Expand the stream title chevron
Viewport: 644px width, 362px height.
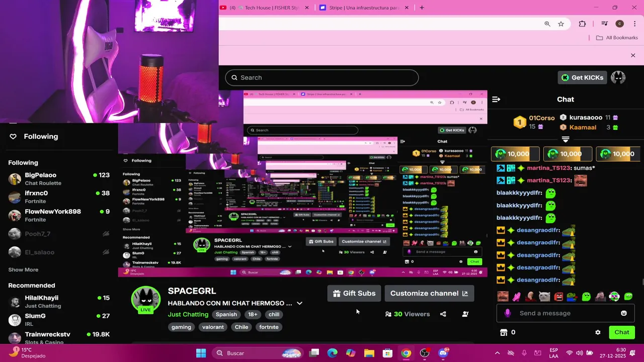point(299,303)
